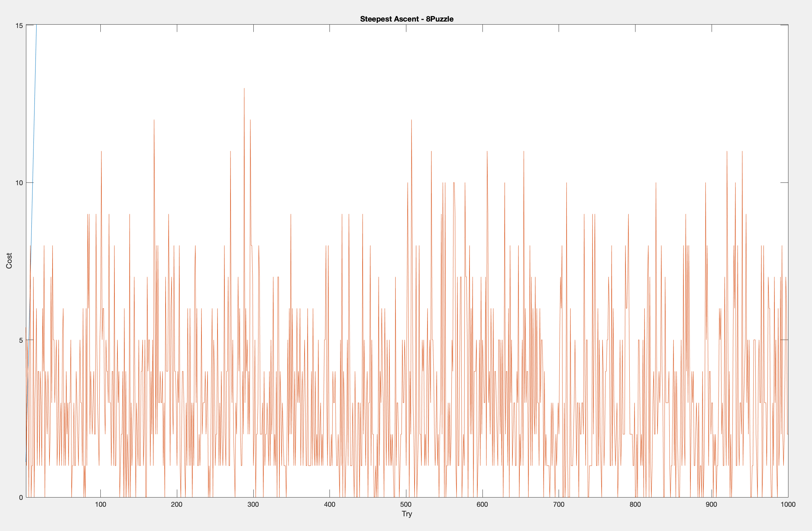
Task: Click the x-axis tick label 900
Action: click(x=711, y=504)
